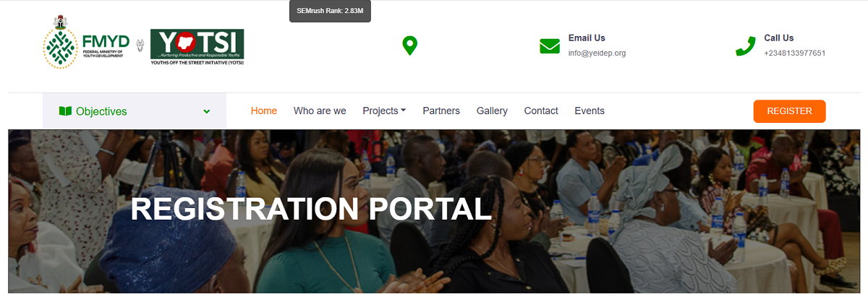The height and width of the screenshot is (302, 868).
Task: Select the Partners menu item
Action: tap(441, 111)
